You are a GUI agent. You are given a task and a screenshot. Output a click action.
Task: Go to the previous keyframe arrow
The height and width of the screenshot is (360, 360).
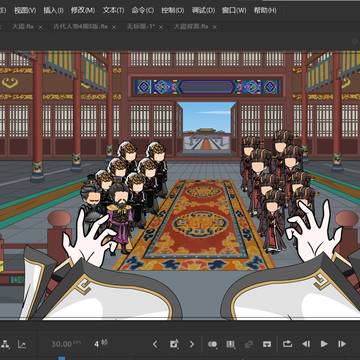(155, 344)
